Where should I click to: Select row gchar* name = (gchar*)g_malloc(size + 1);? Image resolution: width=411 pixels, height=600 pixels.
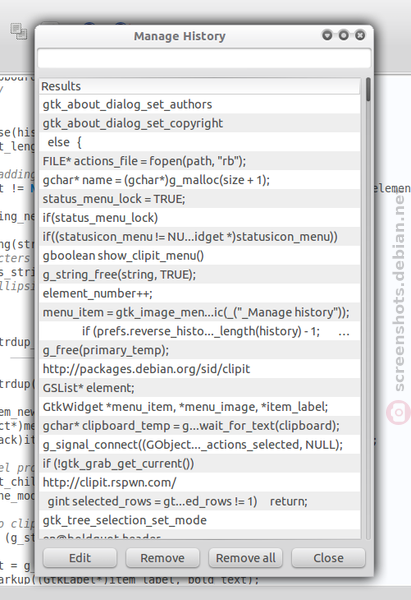point(200,180)
